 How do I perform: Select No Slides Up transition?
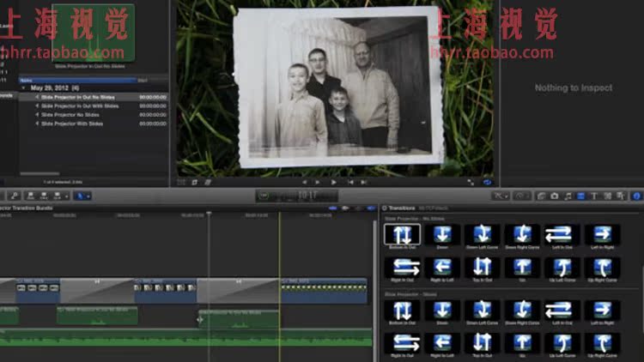(x=522, y=269)
